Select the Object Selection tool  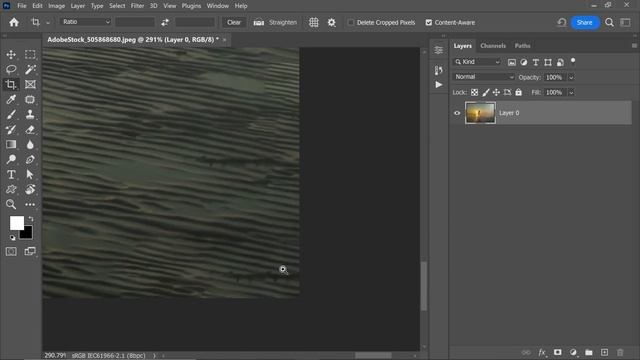tap(30, 100)
